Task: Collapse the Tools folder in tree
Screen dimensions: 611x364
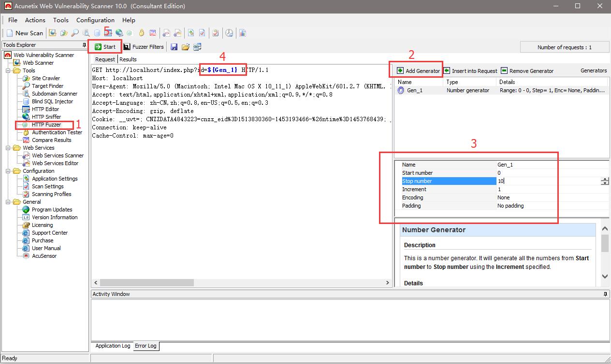Action: pyautogui.click(x=8, y=70)
